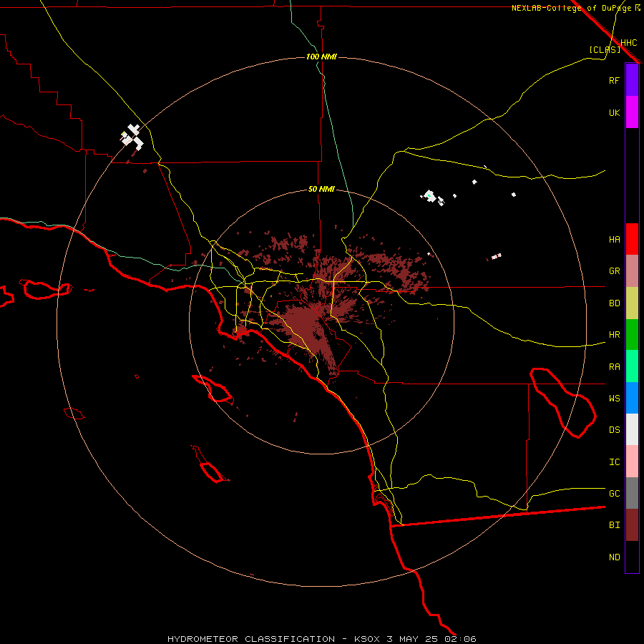This screenshot has width=644, height=644.
Task: Click the GR legend label
Action: [x=614, y=271]
